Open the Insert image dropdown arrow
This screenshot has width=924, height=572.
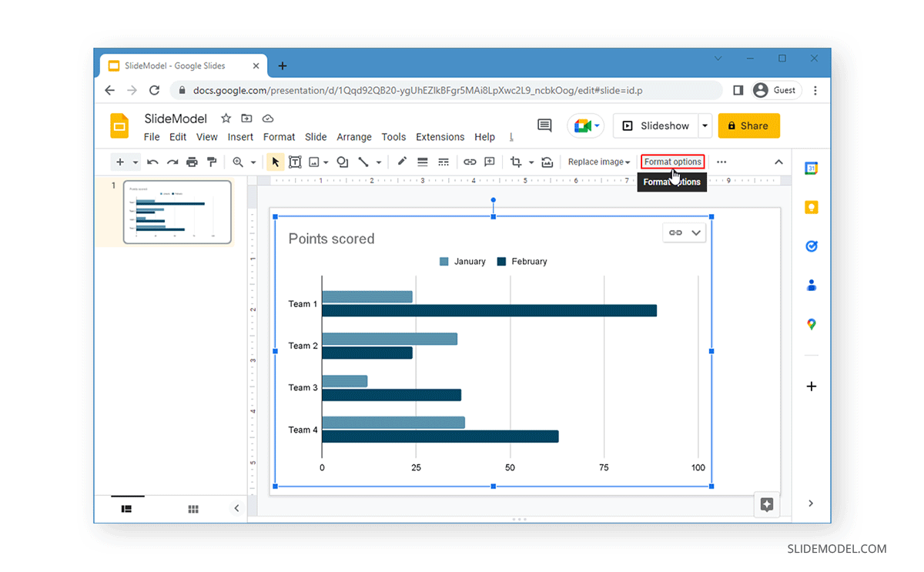(326, 162)
